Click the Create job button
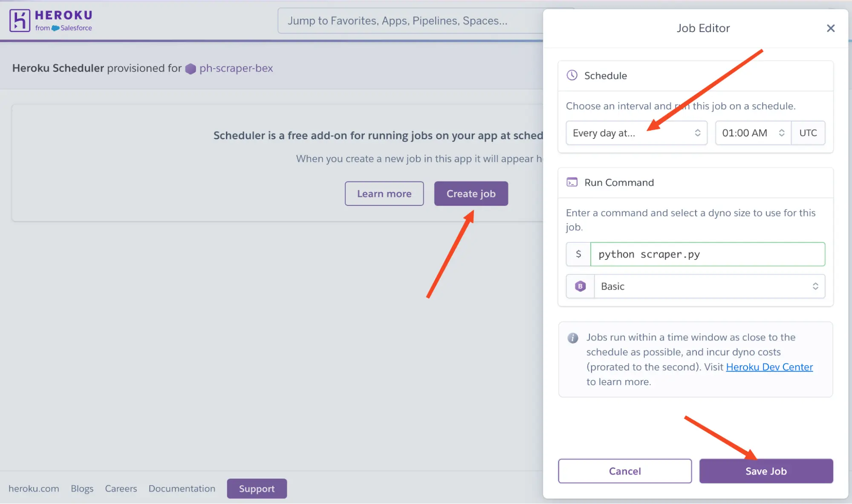The height and width of the screenshot is (504, 852). tap(471, 193)
